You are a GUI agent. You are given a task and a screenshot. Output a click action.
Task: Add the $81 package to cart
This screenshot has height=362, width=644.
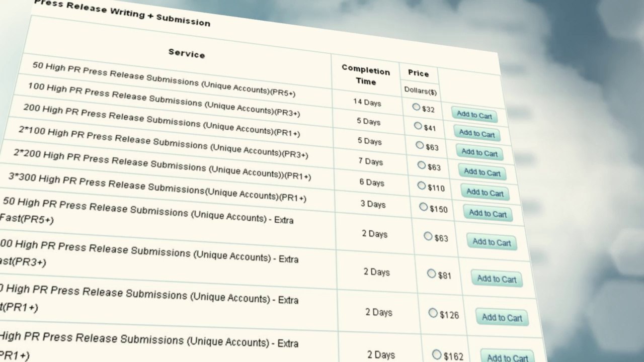tap(497, 279)
